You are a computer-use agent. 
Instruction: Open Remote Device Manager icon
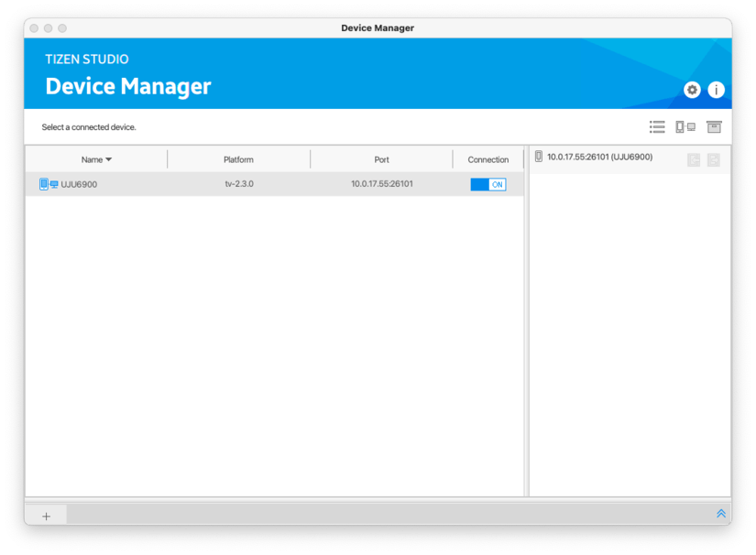[x=685, y=127]
